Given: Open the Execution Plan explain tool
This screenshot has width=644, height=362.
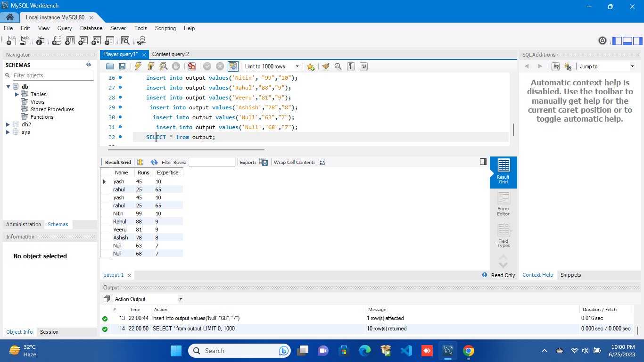Looking at the screenshot, I should pos(163,66).
